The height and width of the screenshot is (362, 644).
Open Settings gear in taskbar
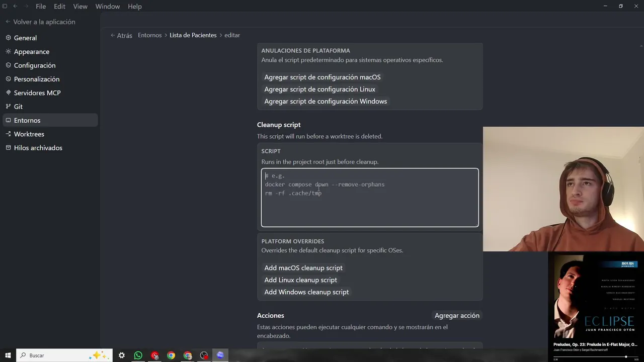click(122, 355)
